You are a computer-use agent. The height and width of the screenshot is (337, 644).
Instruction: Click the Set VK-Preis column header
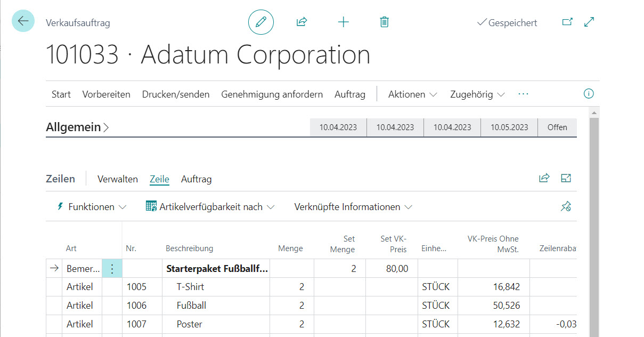click(394, 244)
